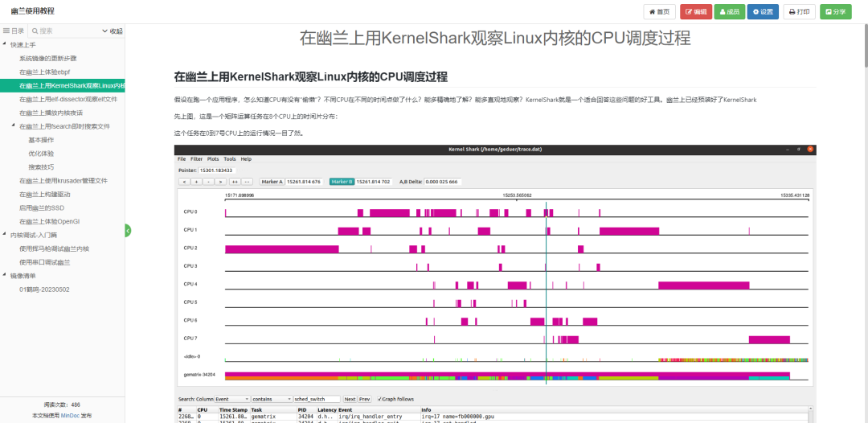
Task: Click the teal vertical marker line
Action: point(546,293)
